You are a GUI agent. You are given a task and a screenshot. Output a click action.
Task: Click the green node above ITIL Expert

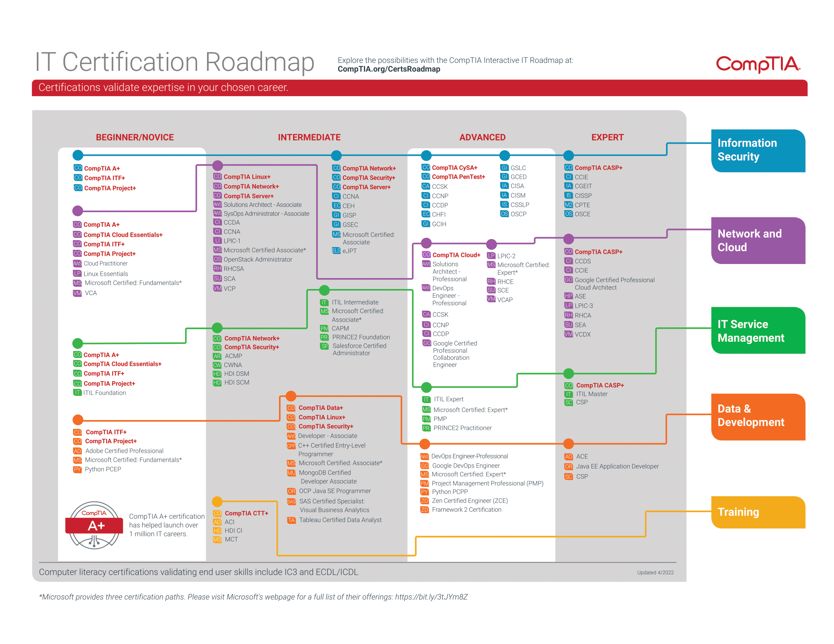426,388
